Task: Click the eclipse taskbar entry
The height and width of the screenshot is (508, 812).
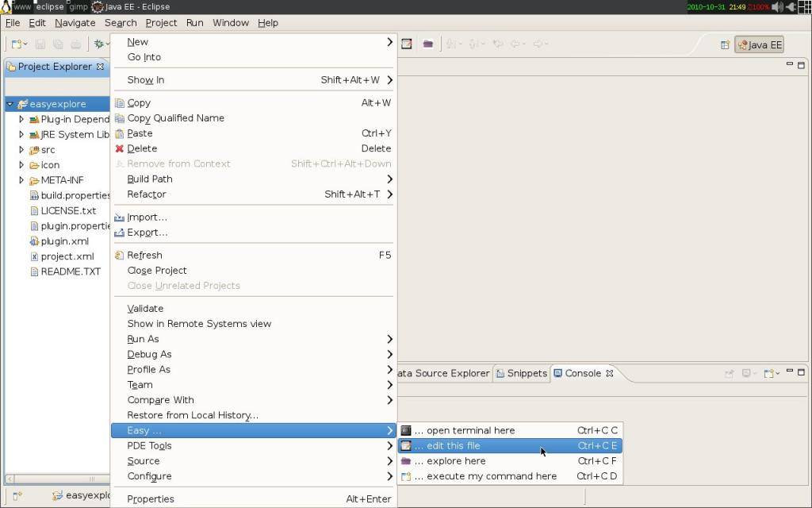Action: pyautogui.click(x=50, y=6)
